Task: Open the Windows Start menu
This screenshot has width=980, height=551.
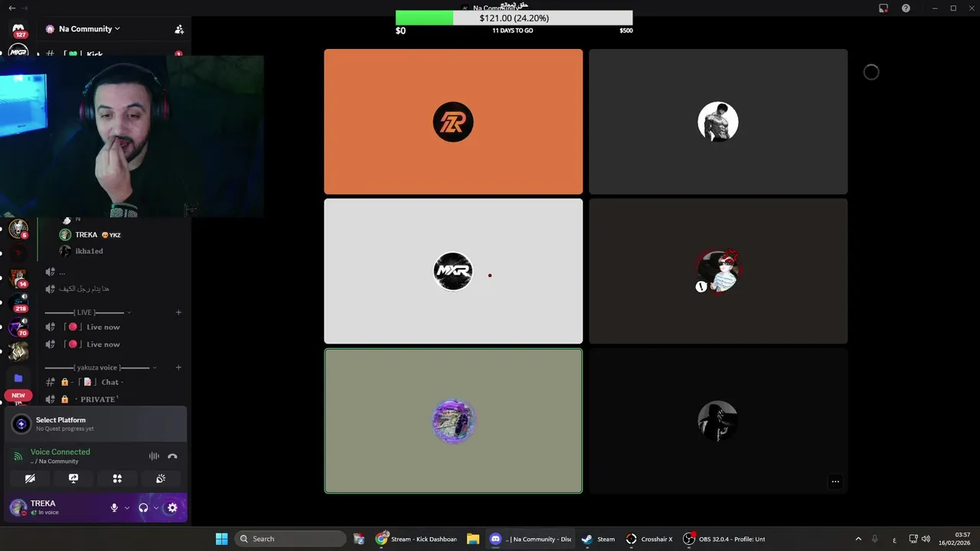Action: (221, 539)
